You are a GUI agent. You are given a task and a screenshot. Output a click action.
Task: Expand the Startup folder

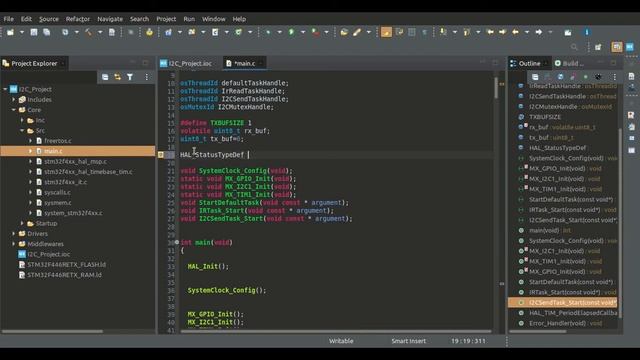[22, 223]
